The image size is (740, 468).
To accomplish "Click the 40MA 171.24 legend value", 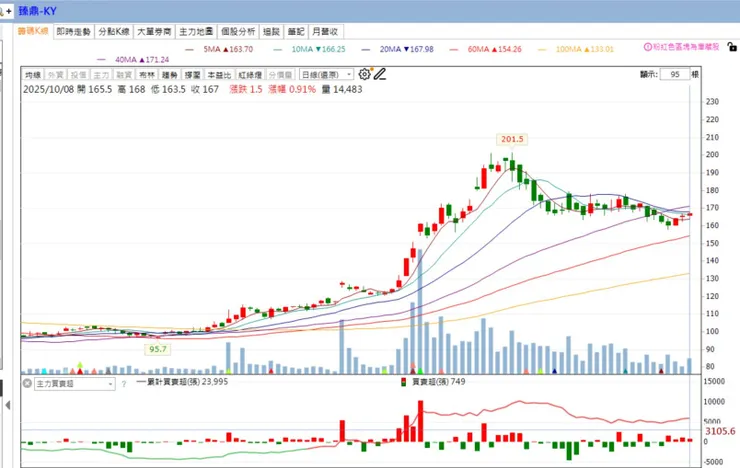I will [142, 60].
